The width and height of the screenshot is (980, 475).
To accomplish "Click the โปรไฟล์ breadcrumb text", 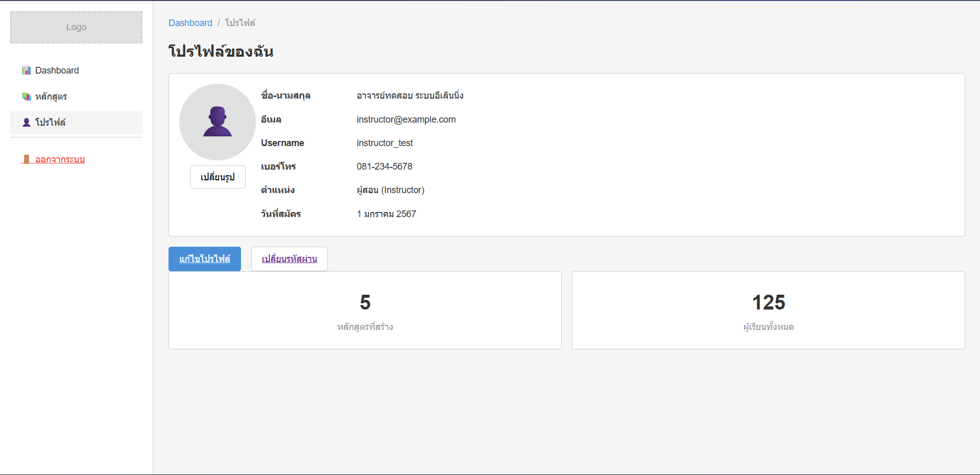I will [x=240, y=23].
